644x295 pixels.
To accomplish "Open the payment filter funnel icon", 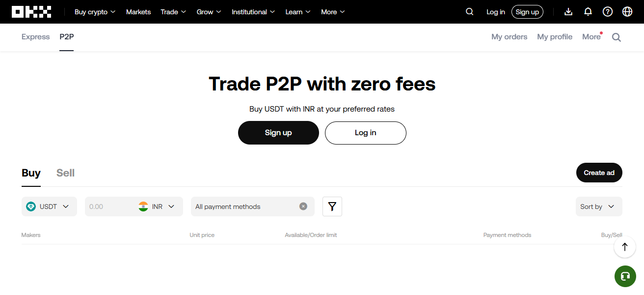I will 332,206.
